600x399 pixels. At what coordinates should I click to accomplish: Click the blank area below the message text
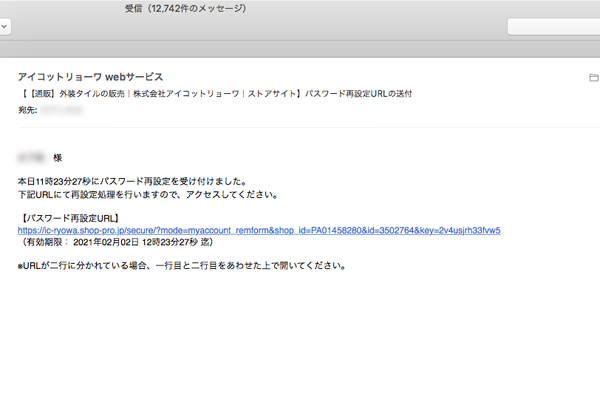[x=300, y=335]
